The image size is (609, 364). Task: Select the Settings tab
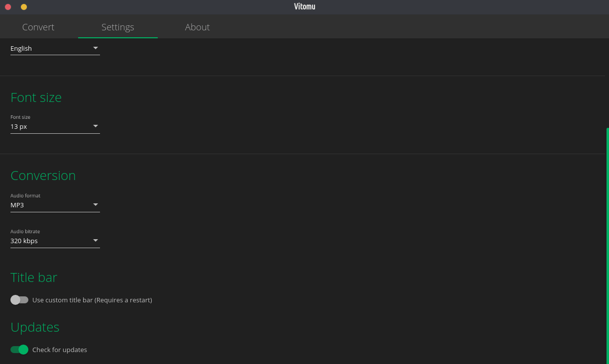118,27
